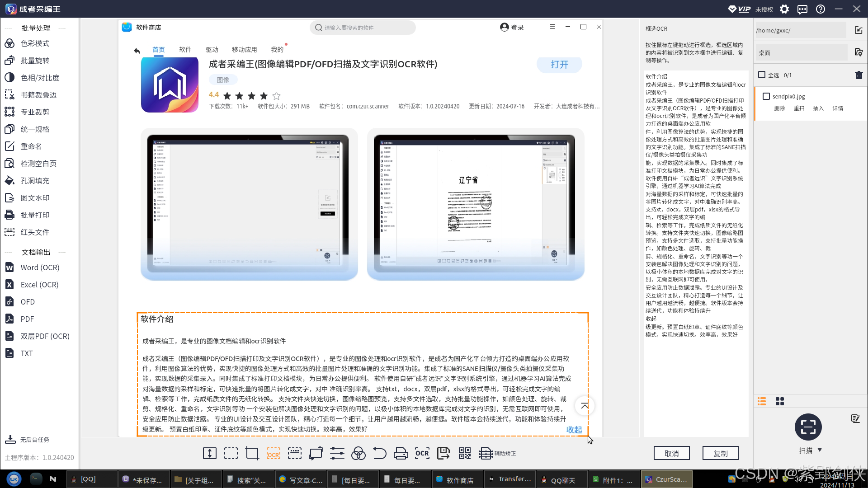Click the 辅助矫正 assisted correction tool
This screenshot has height=488, width=868.
click(497, 453)
